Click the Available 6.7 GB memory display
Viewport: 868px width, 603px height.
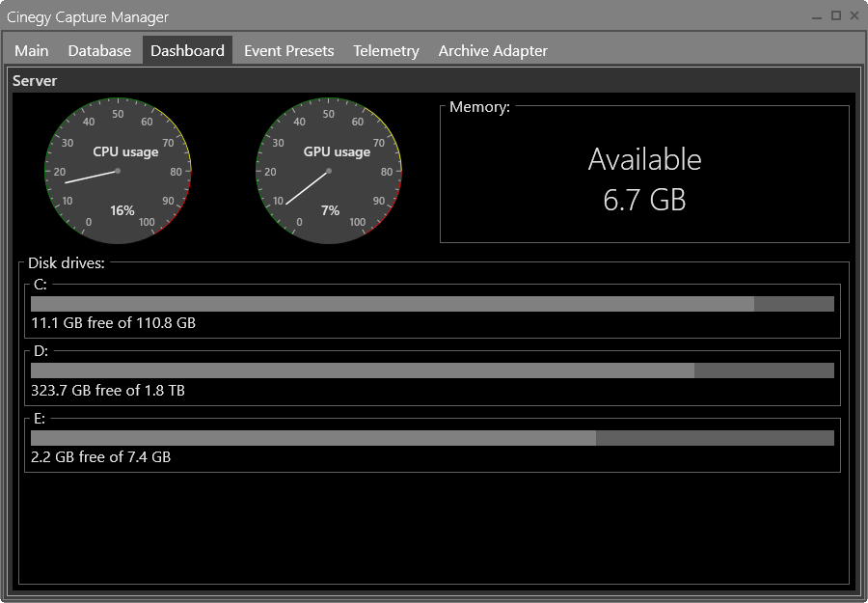[x=644, y=178]
